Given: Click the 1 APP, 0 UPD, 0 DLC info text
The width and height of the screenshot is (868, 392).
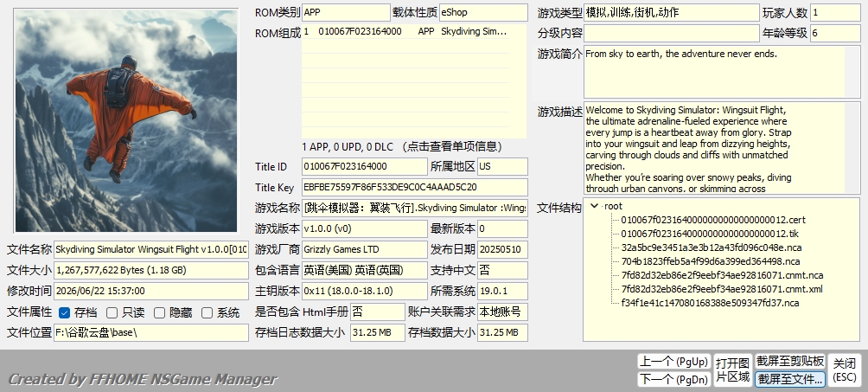Looking at the screenshot, I should [x=402, y=147].
